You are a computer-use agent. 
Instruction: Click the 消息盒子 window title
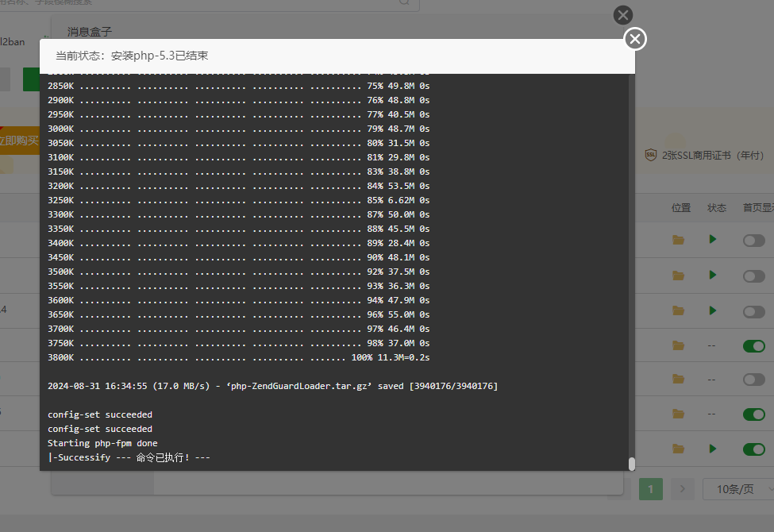[90, 32]
